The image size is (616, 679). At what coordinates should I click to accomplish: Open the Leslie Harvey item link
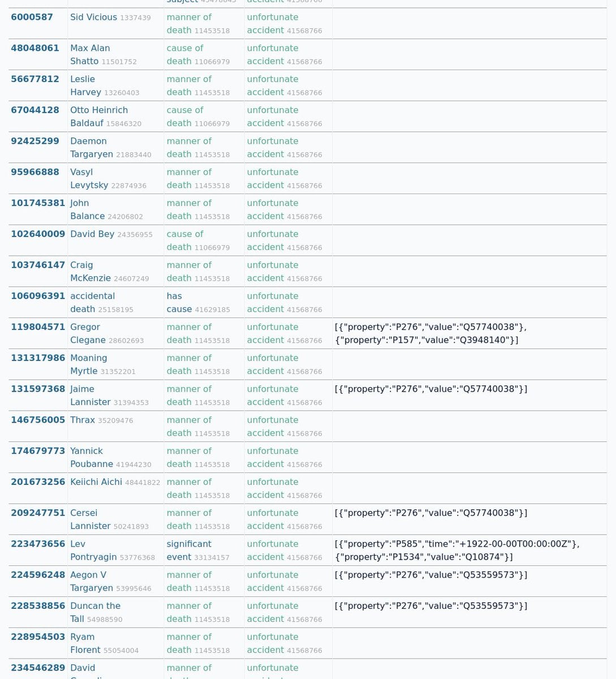coord(85,85)
